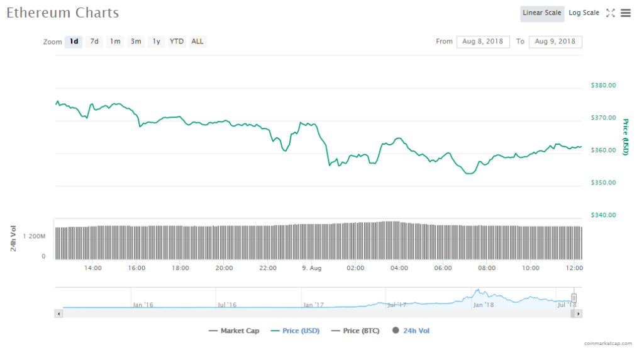This screenshot has width=644, height=350.
Task: Edit the To date field
Action: (x=555, y=42)
